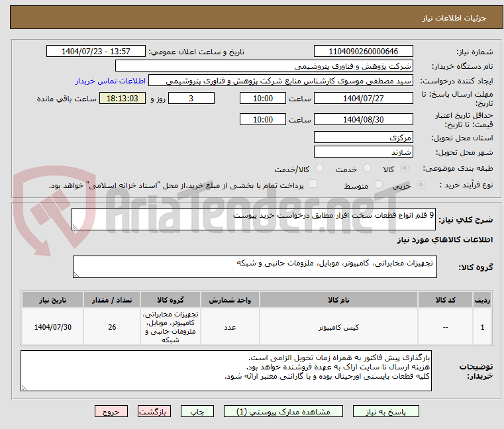Viewport: 504px width, 429px height.
Task: Click the resize handle of buyer notes textarea
Action: click(24, 388)
